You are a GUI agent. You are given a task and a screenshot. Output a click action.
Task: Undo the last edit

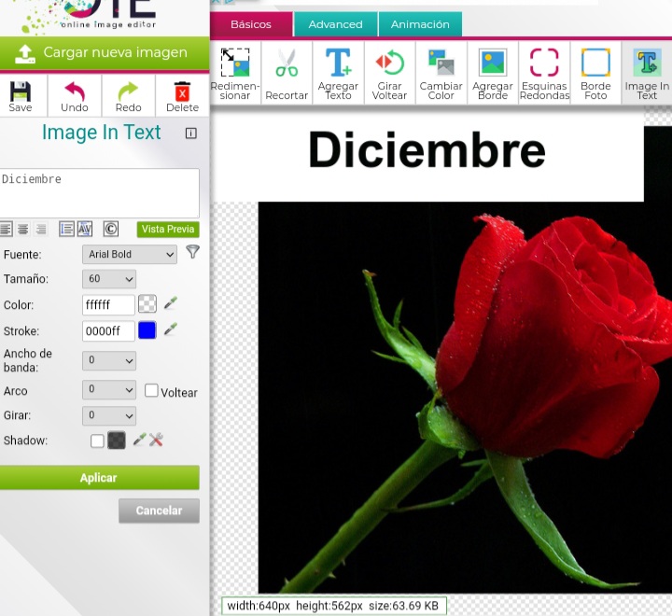(75, 95)
